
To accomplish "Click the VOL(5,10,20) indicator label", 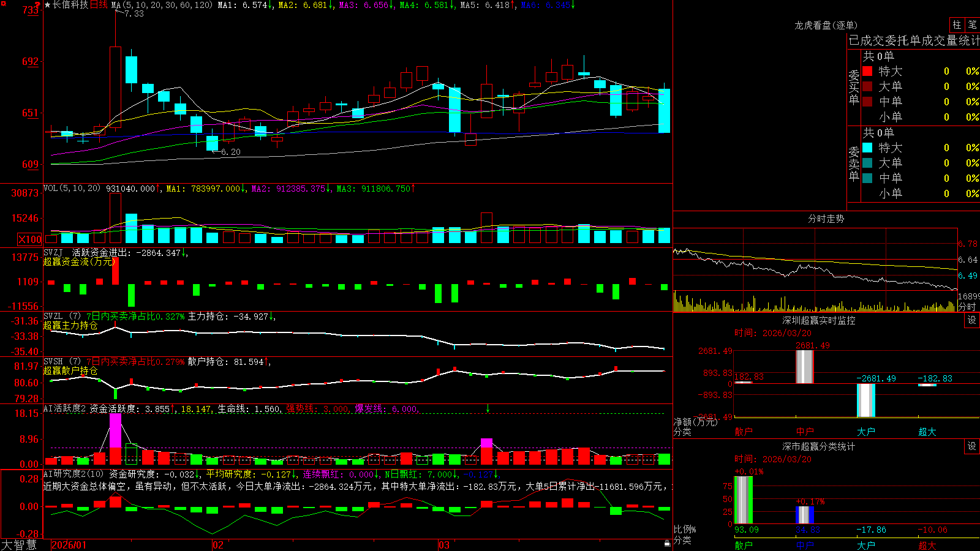I will pyautogui.click(x=72, y=189).
